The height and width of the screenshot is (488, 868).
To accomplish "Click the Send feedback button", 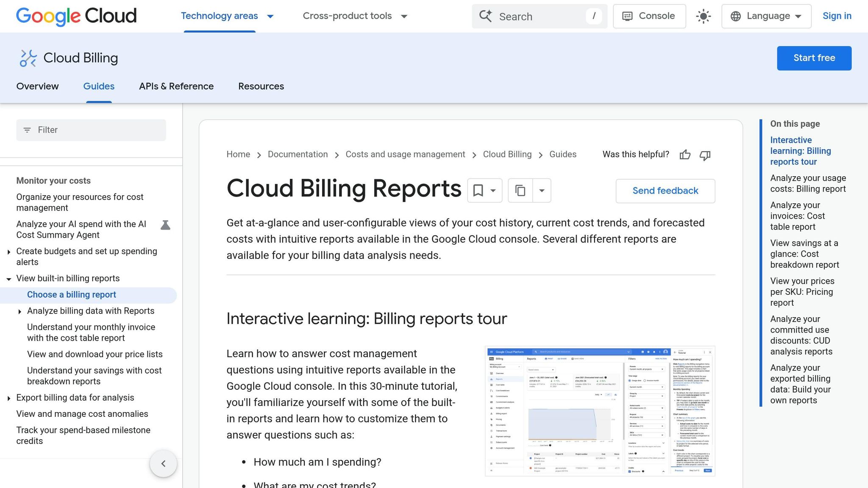I will (665, 191).
